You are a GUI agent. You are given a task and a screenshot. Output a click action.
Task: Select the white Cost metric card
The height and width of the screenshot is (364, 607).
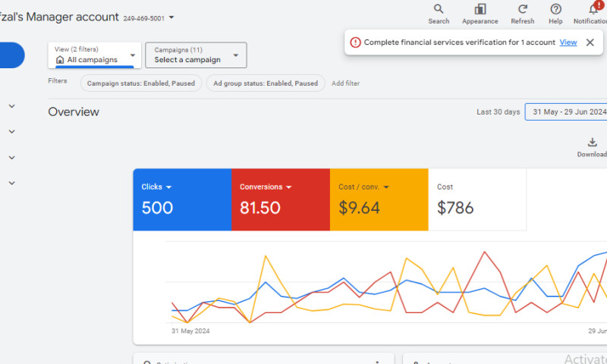pyautogui.click(x=477, y=199)
